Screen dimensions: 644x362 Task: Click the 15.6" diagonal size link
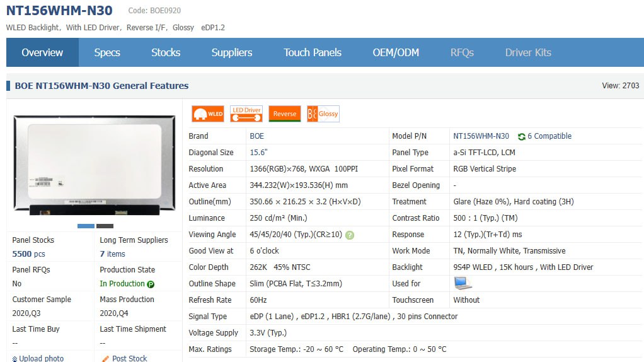tap(259, 153)
